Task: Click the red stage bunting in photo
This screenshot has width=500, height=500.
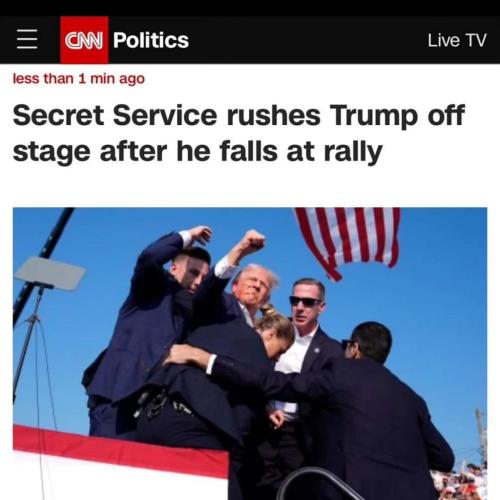Action: 121,448
